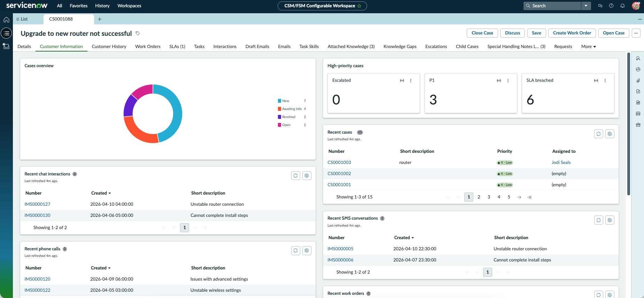This screenshot has height=298, width=644.
Task: Favorite the CSM/FSM Configurable Workspace star
Action: point(359,6)
